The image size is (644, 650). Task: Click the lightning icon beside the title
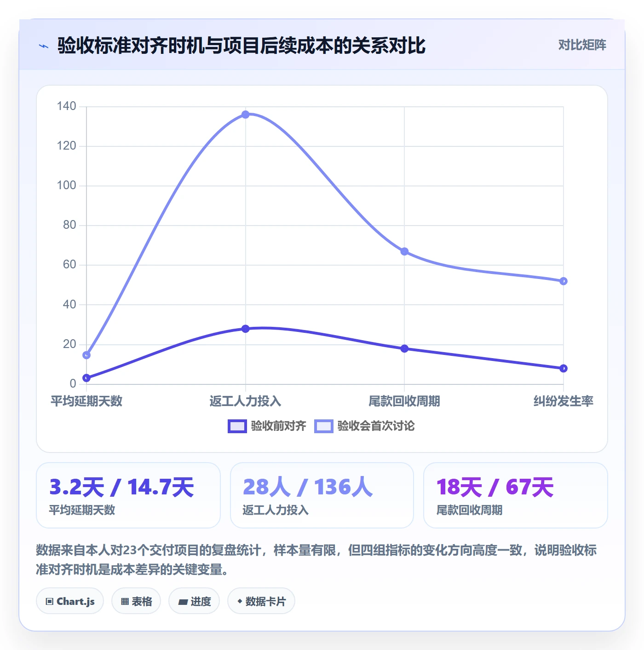tap(44, 46)
